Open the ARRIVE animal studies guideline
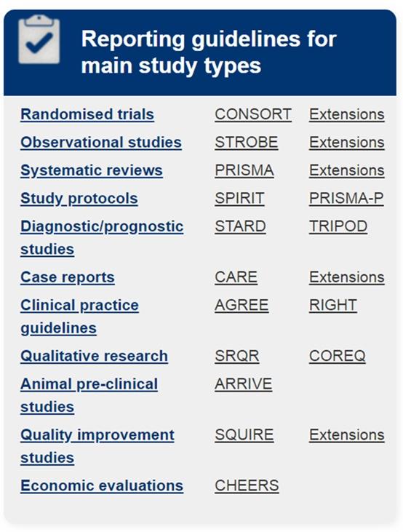The height and width of the screenshot is (532, 403). pyautogui.click(x=243, y=384)
